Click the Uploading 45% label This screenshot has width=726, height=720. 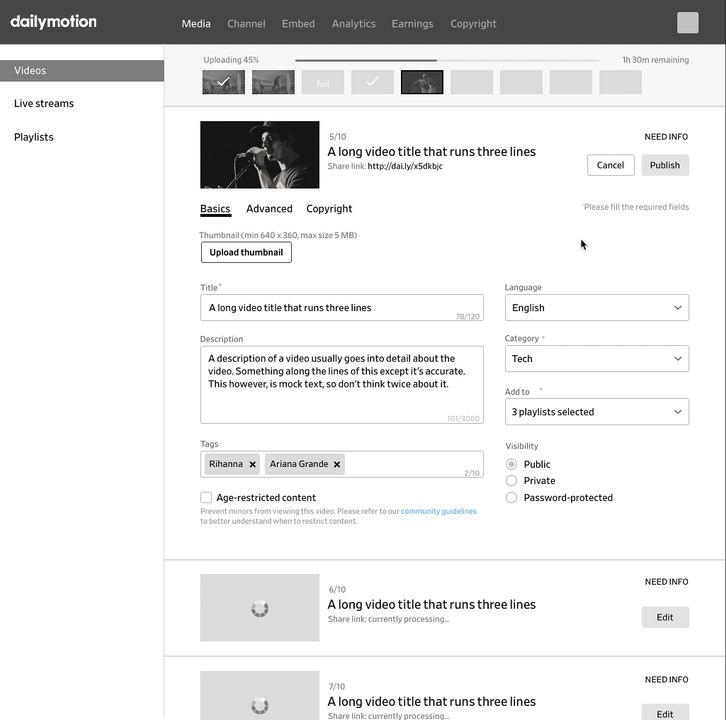click(x=231, y=60)
